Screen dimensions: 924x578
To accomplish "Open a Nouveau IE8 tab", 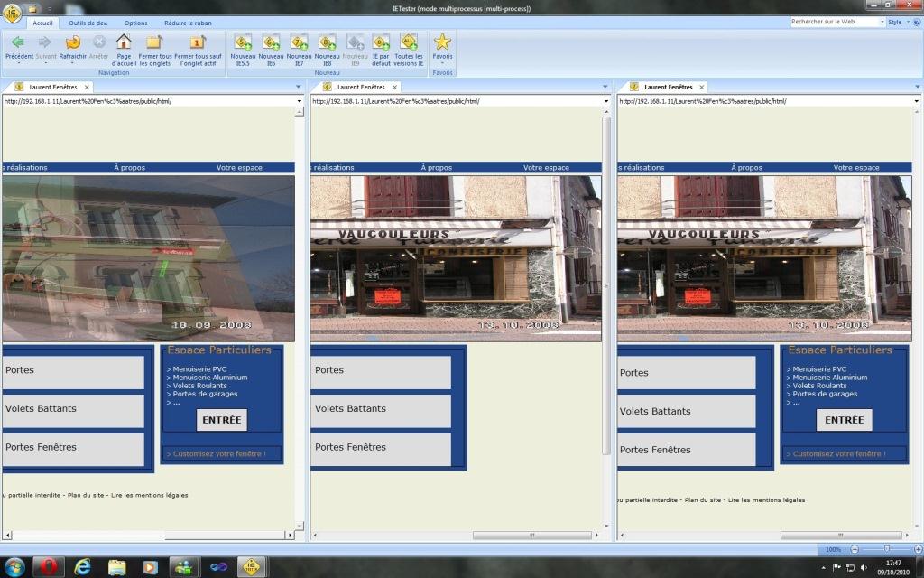I will point(327,42).
